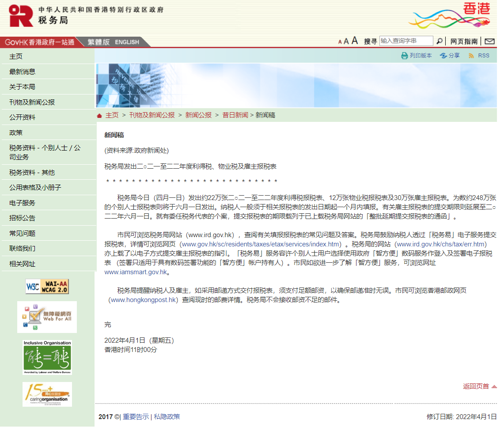Click the envelope contact icon
The image size is (504, 431).
(489, 41)
